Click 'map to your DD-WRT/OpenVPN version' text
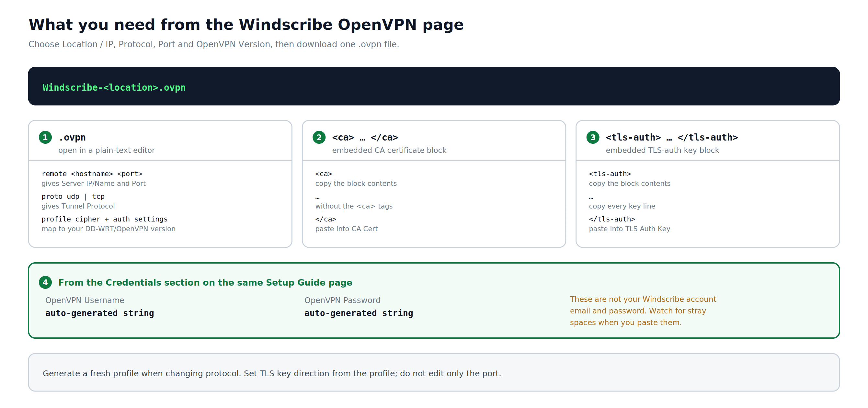The width and height of the screenshot is (868, 408). [108, 229]
